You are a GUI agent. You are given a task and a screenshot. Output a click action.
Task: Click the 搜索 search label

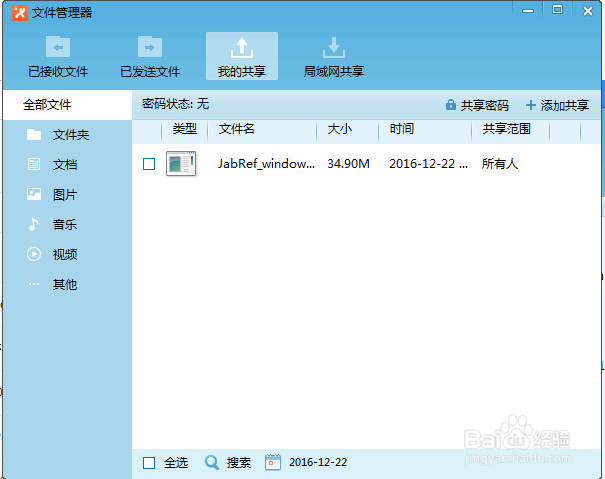[x=238, y=462]
